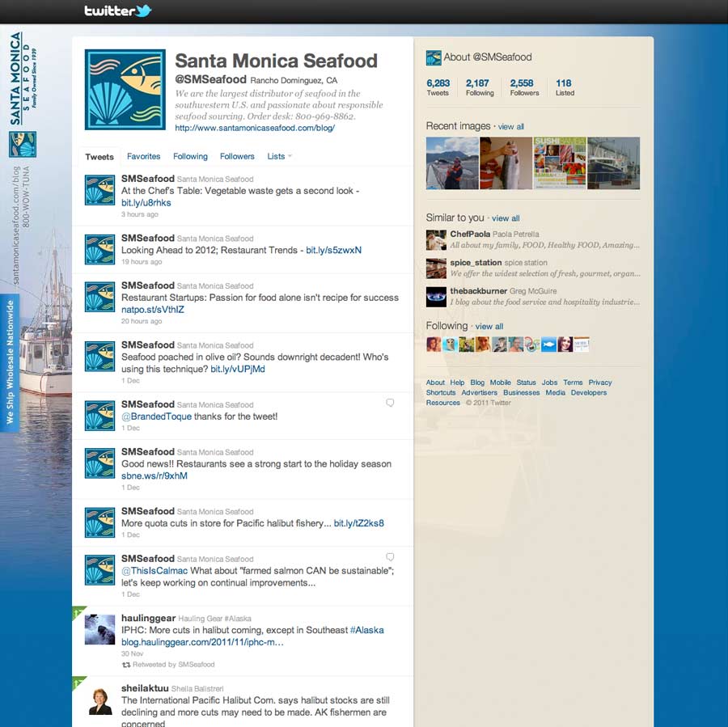Open bit.ly/u8rhks link

click(146, 203)
